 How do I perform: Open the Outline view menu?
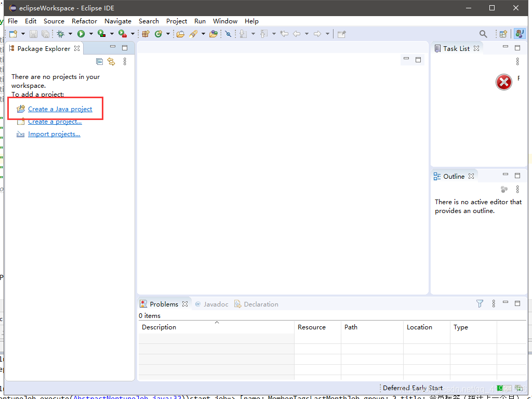pyautogui.click(x=517, y=189)
